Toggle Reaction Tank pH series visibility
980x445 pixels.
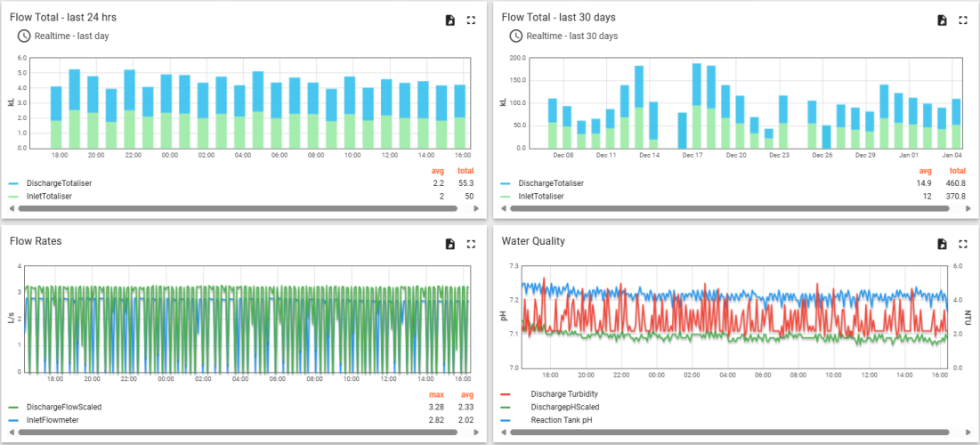(x=563, y=420)
